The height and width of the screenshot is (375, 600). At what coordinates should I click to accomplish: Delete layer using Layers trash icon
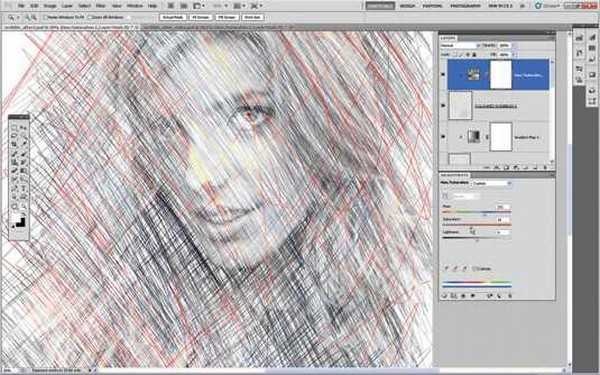click(x=545, y=167)
